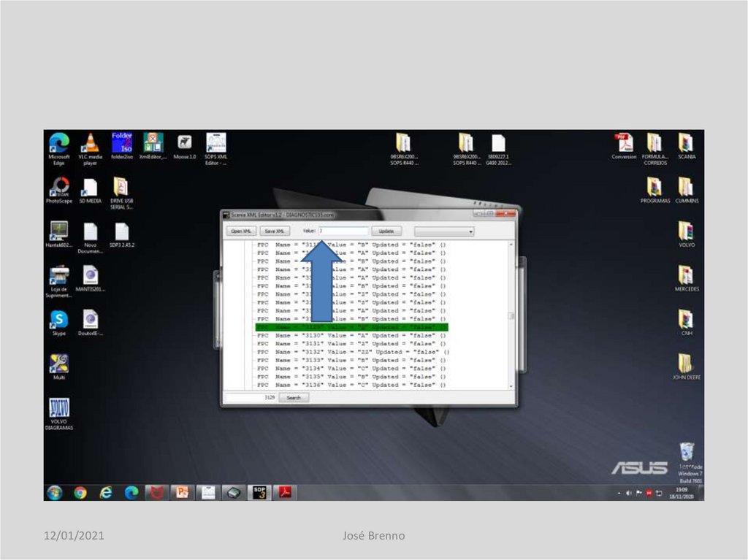Screen dimensions: 748x560
Task: Select the Hantek desktop shortcut
Action: pos(58,234)
